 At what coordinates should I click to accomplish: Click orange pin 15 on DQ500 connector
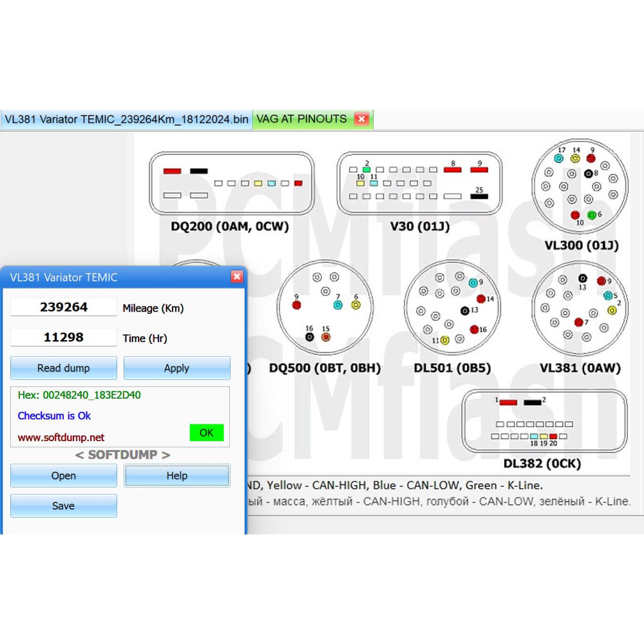(x=326, y=337)
